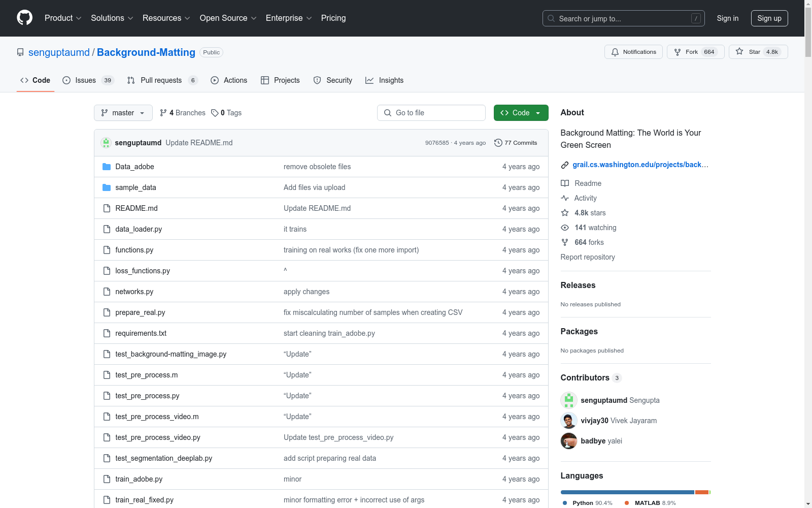Switch to the Insights tab

coord(385,80)
